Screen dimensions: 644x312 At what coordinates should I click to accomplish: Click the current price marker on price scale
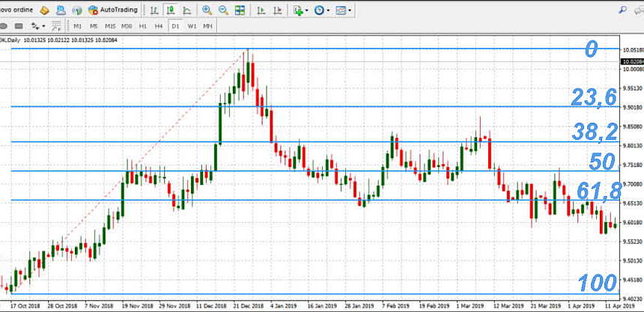[x=632, y=60]
